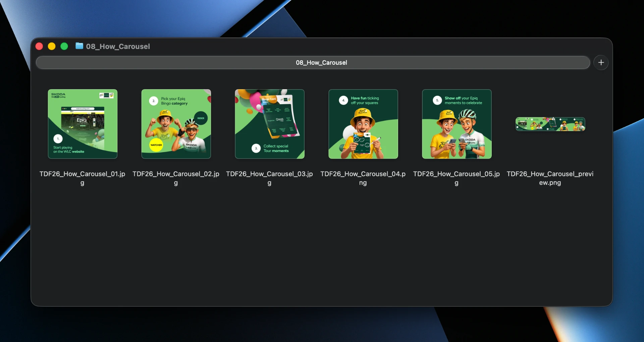
Task: Click the file name TDF26_How_Carousel_preview.png
Action: (550, 178)
